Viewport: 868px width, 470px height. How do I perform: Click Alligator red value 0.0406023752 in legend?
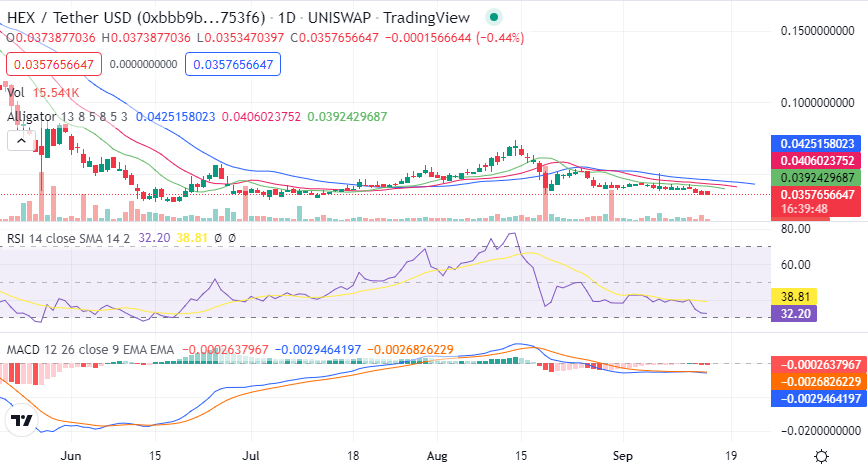tap(261, 117)
